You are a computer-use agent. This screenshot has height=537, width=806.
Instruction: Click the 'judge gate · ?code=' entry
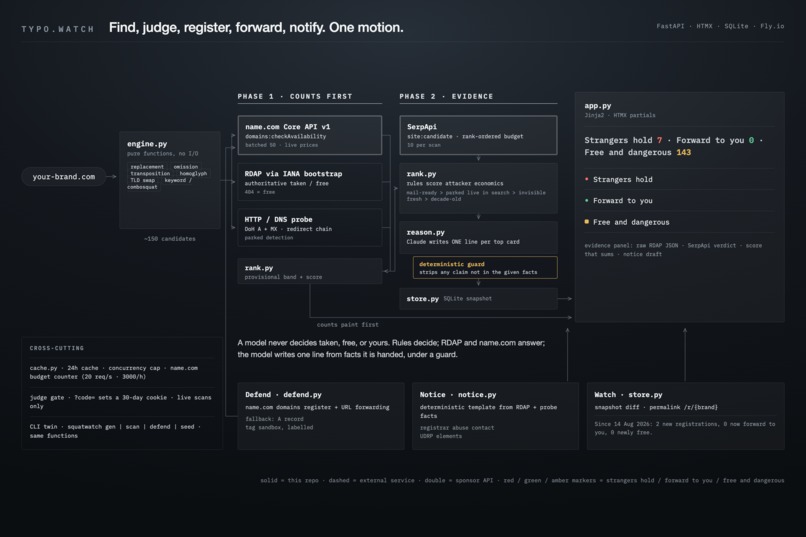[x=120, y=401]
